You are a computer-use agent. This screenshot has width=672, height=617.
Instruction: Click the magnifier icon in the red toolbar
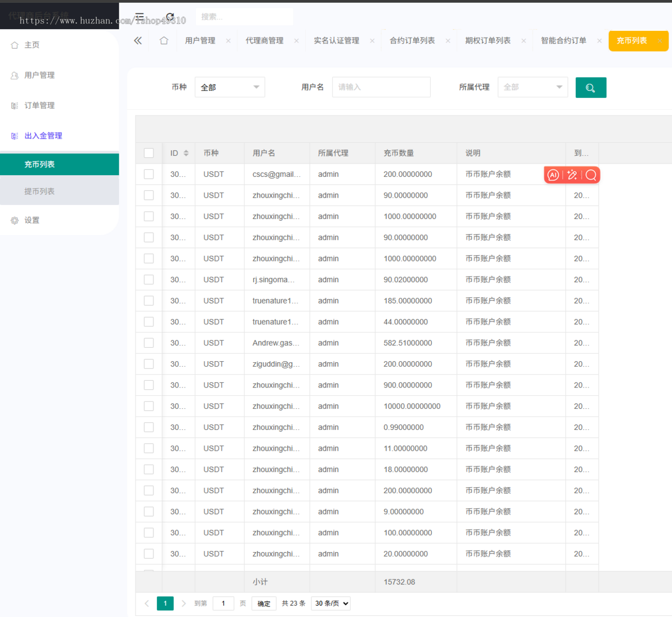(x=591, y=175)
